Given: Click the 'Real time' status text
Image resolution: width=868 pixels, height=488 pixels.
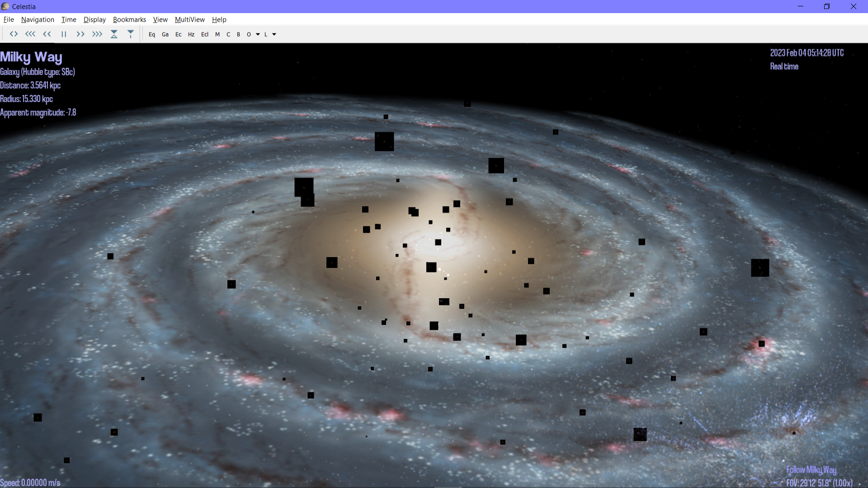Looking at the screenshot, I should click(784, 66).
